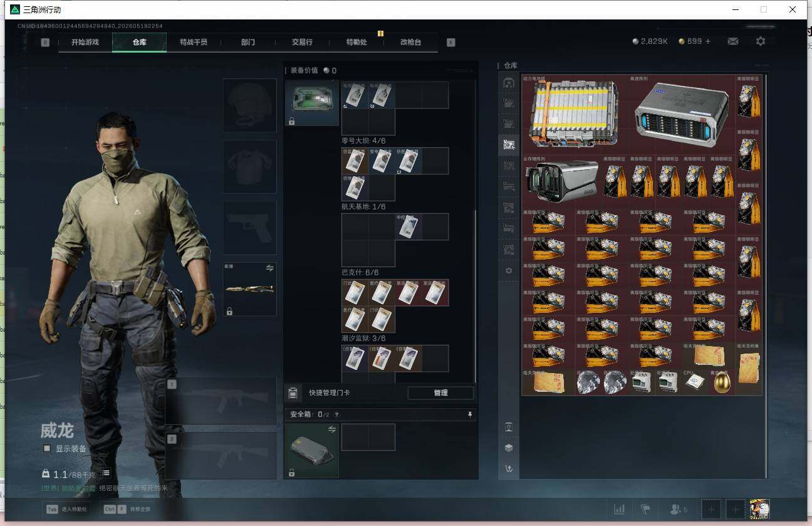812x526 pixels.
Task: Go to the 交易行 tab
Action: (302, 42)
